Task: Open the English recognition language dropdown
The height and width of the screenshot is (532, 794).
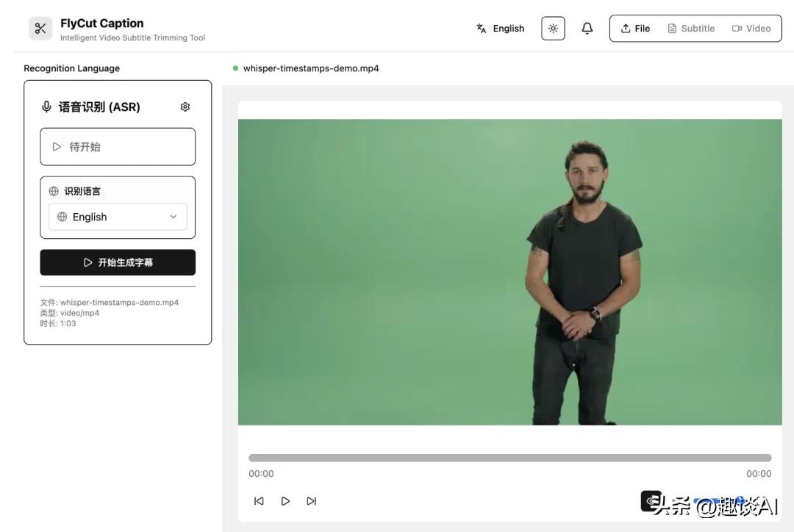Action: tap(118, 217)
